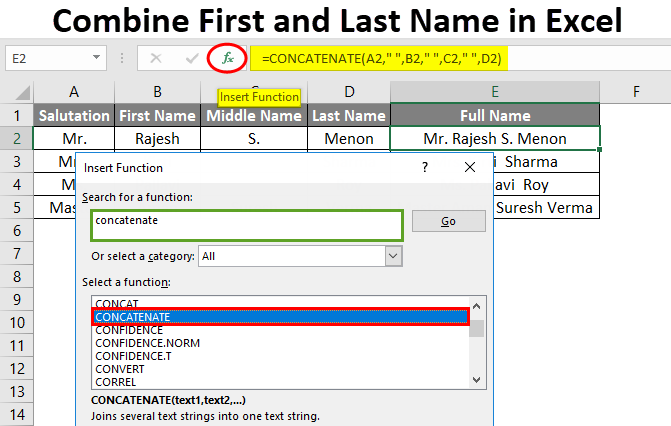Click the Salutation header cell
This screenshot has height=426, width=671.
[74, 116]
